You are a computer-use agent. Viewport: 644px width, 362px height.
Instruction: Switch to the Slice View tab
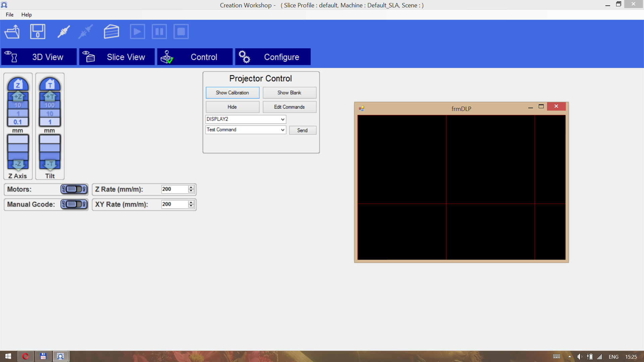pos(117,57)
